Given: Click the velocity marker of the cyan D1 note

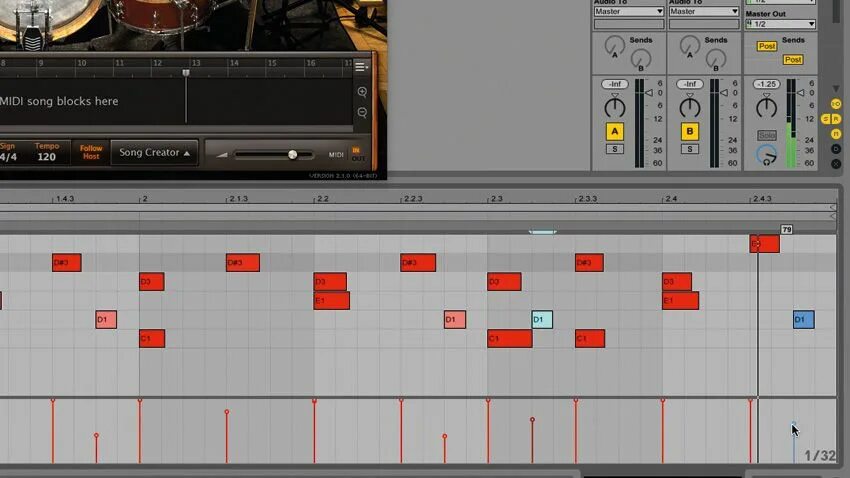Looking at the screenshot, I should 532,419.
